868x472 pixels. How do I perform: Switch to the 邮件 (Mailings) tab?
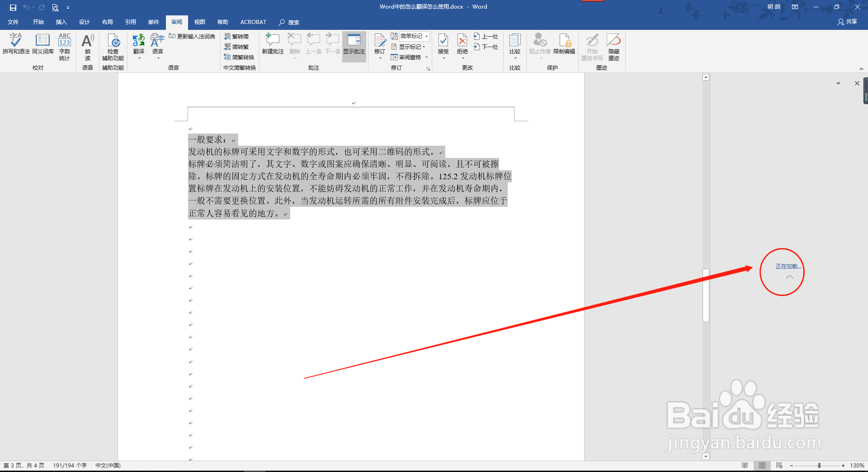point(154,22)
